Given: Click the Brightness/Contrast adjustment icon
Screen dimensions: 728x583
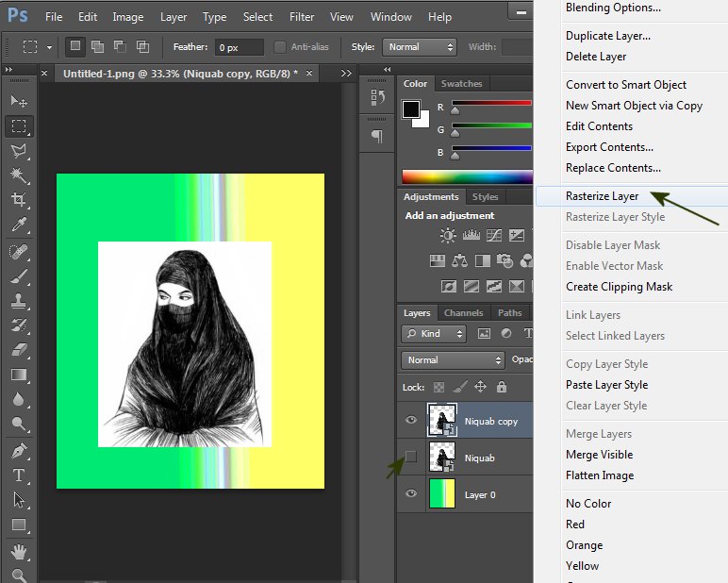Looking at the screenshot, I should (x=447, y=237).
